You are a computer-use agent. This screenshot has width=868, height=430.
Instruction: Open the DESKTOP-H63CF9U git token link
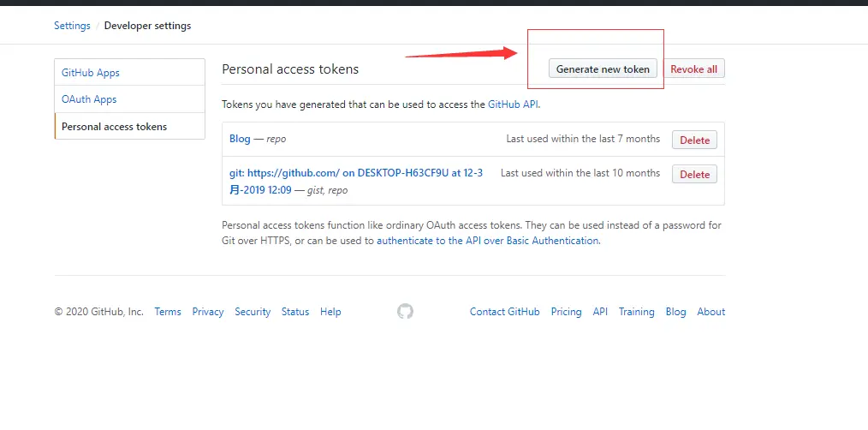coord(356,182)
